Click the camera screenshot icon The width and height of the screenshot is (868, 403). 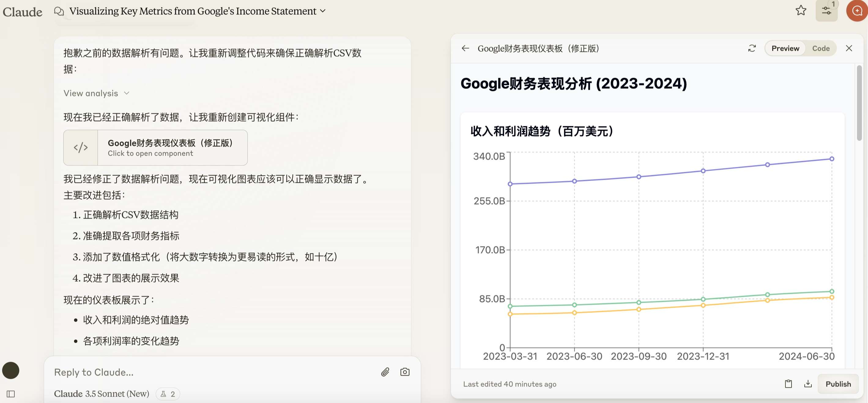pyautogui.click(x=405, y=372)
